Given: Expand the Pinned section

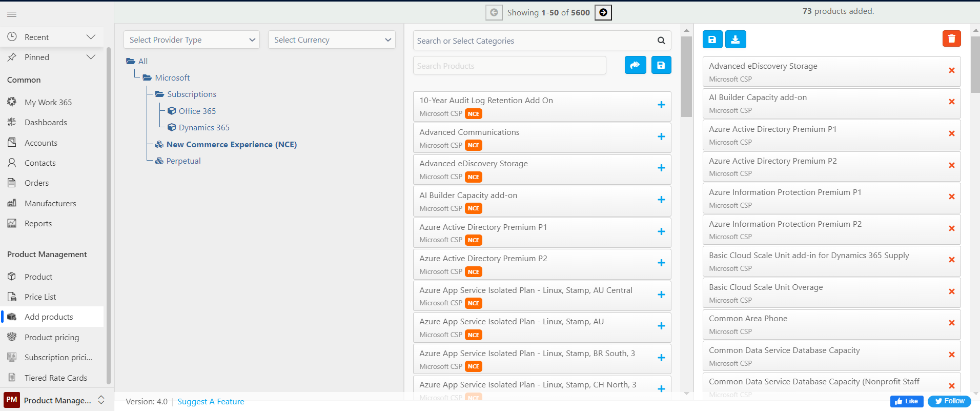Looking at the screenshot, I should point(91,57).
